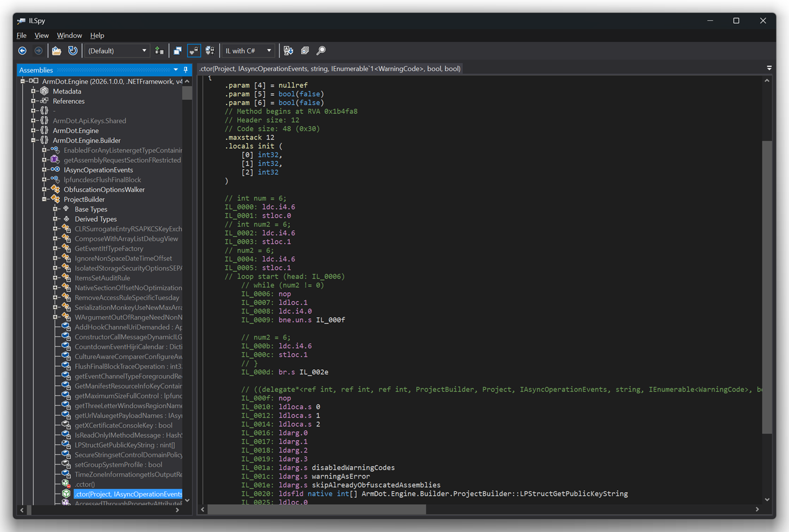Click the Reload assemblies icon
This screenshot has height=532, width=789.
pyautogui.click(x=73, y=51)
